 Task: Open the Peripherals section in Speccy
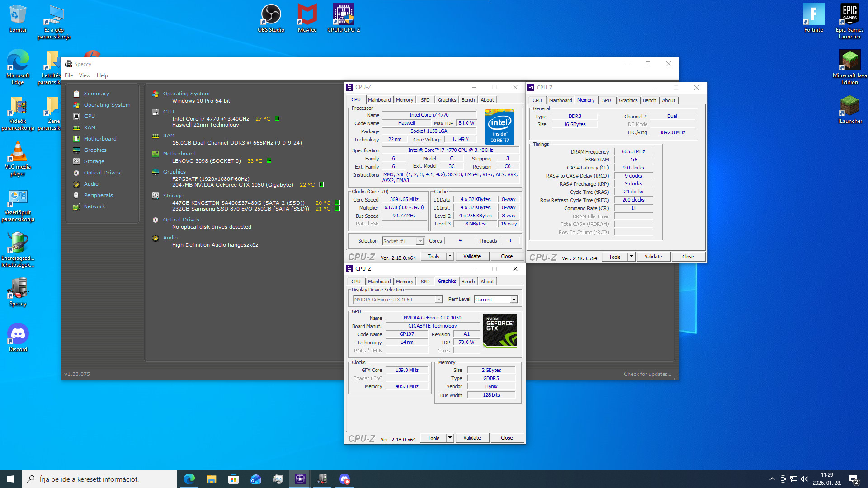coord(98,195)
